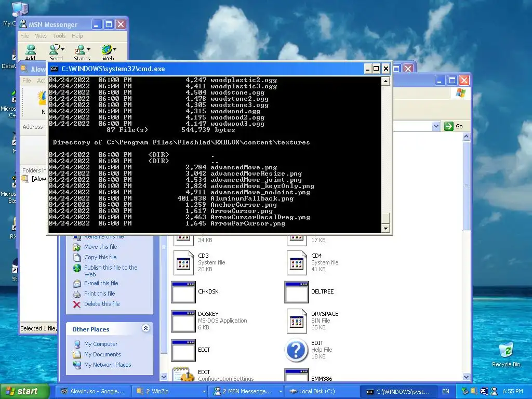532x399 pixels.
Task: Open Tools menu in MSN Messenger
Action: 59,36
